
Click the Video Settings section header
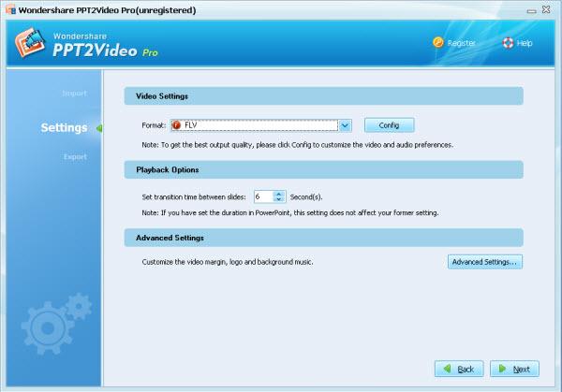324,96
